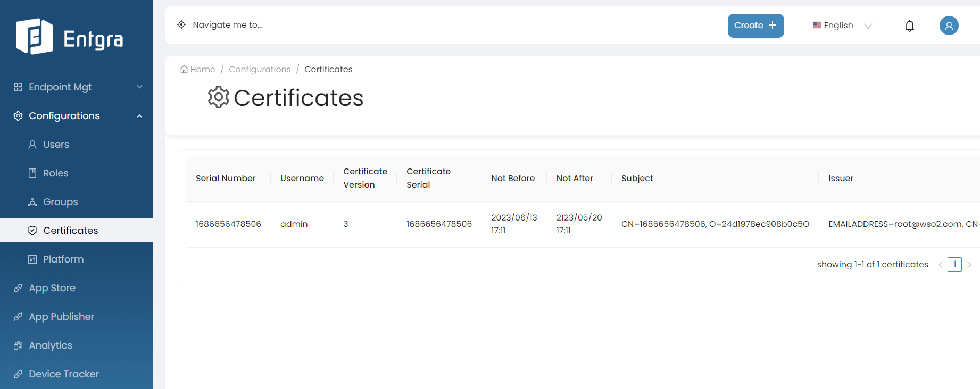The image size is (980, 389).
Task: Click certificate version value 3
Action: coord(346,224)
